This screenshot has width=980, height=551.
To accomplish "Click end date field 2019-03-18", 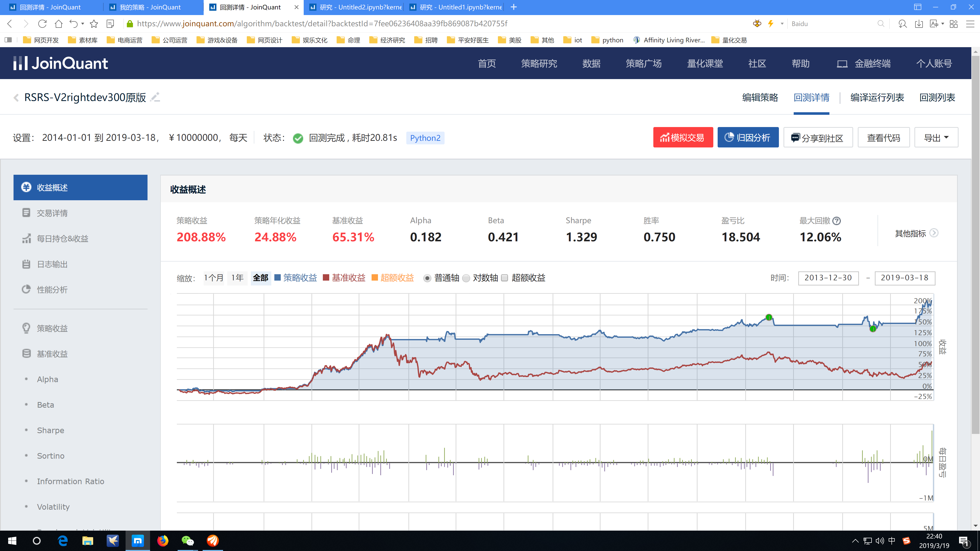I will [905, 278].
